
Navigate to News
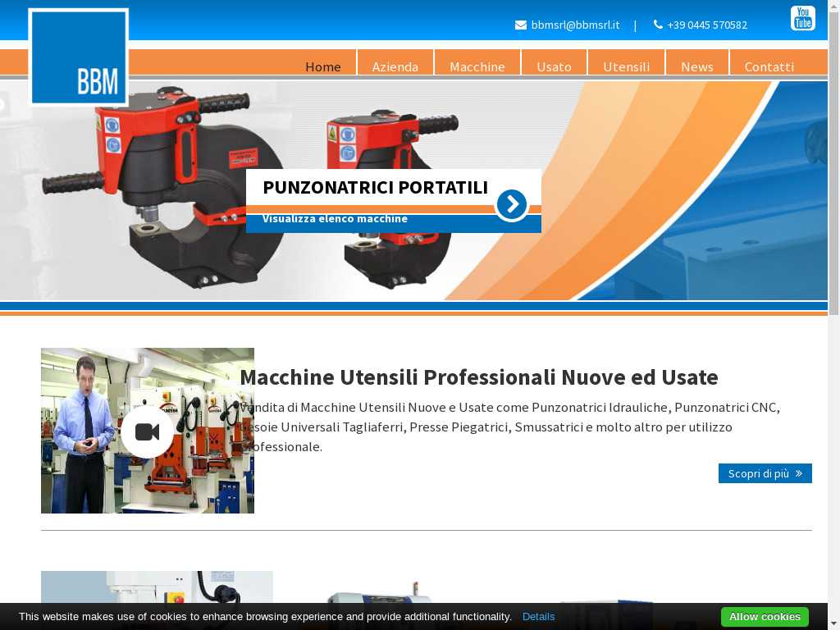(696, 66)
